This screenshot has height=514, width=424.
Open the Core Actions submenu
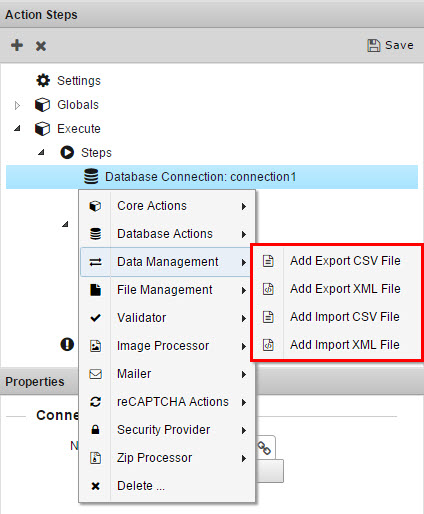167,206
